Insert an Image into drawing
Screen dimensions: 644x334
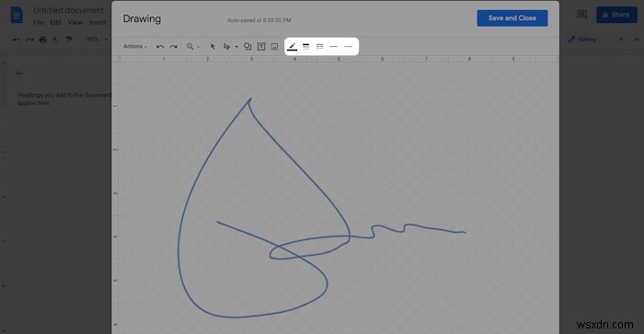(274, 47)
